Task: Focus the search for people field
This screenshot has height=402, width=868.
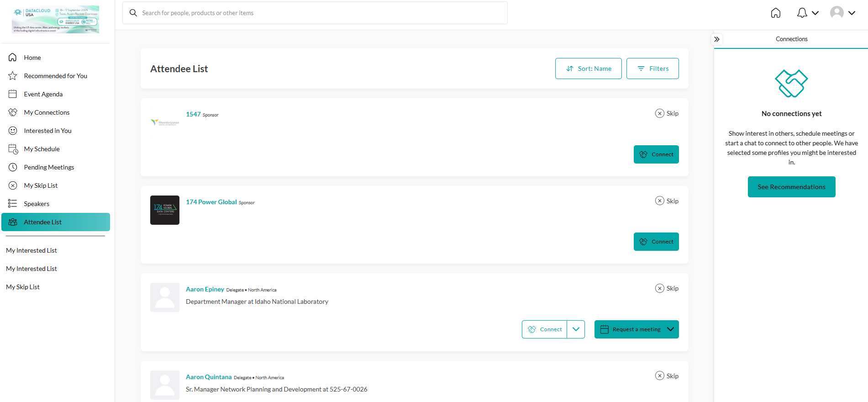Action: coord(315,13)
